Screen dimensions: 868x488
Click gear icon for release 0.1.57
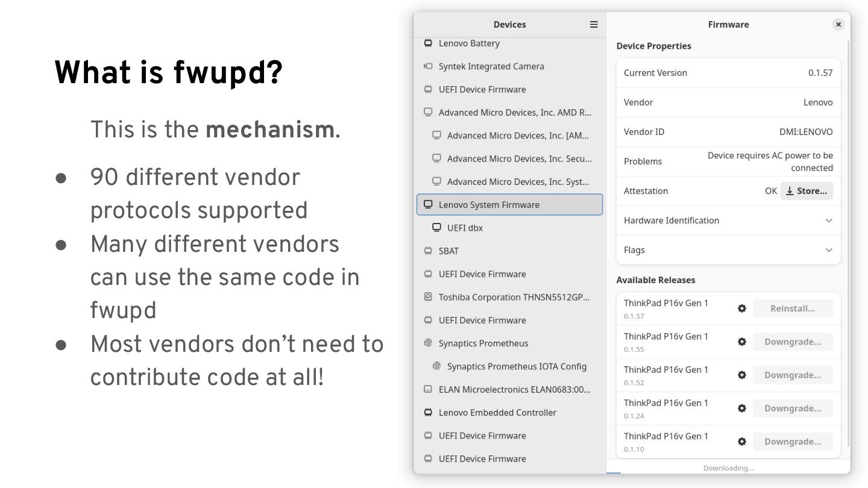point(742,308)
